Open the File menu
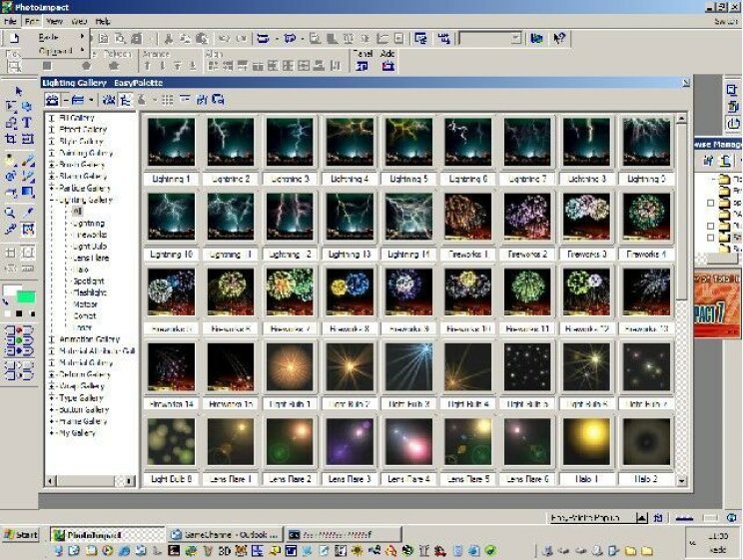The image size is (743, 560). pyautogui.click(x=10, y=21)
